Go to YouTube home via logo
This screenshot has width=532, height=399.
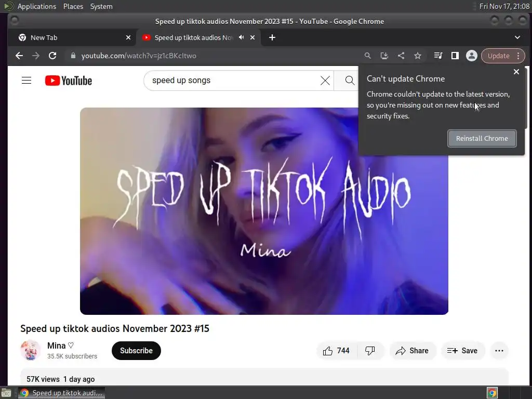(x=69, y=81)
